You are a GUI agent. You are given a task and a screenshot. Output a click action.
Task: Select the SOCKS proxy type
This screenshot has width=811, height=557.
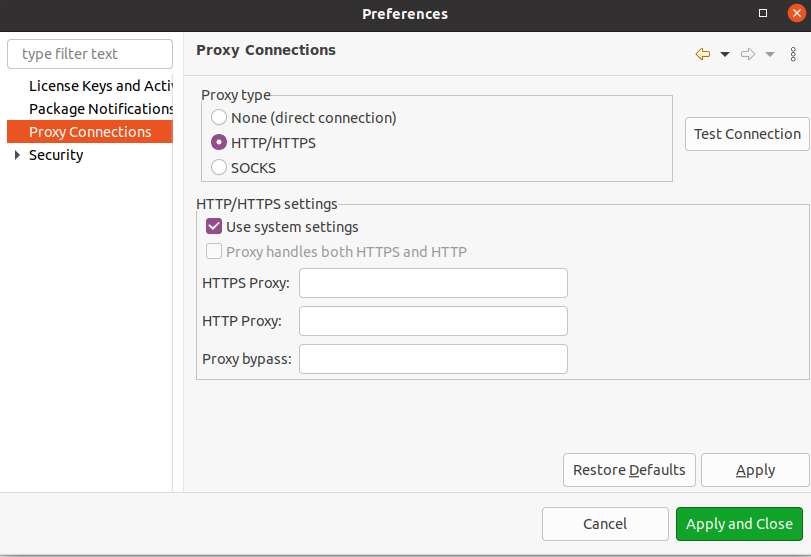click(219, 168)
